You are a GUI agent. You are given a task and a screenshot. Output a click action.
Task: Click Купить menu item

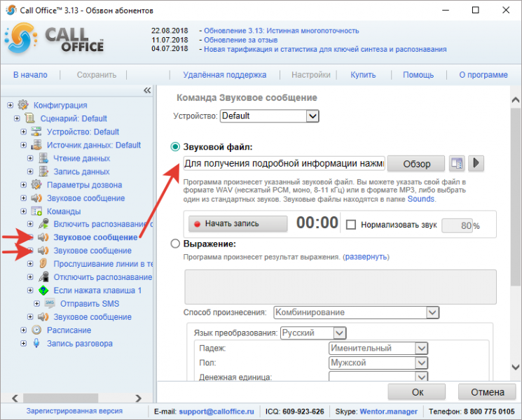(363, 75)
